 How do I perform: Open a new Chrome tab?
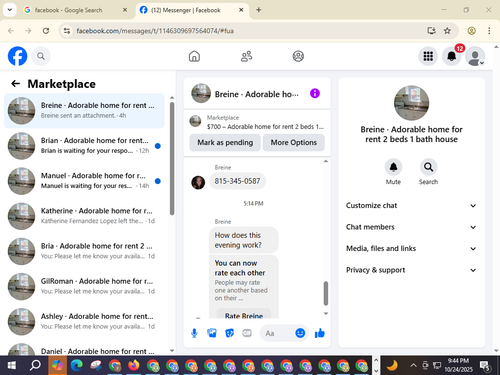259,10
